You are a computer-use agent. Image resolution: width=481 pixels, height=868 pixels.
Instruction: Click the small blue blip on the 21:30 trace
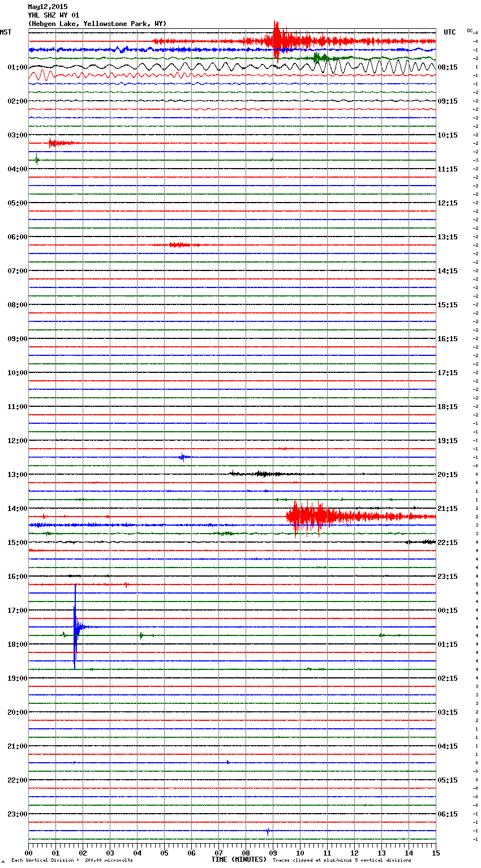(228, 762)
